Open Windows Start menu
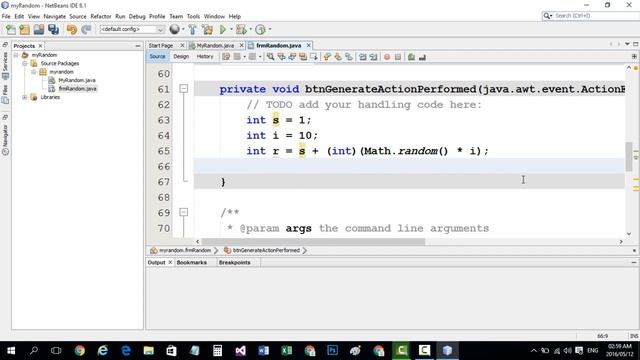Image resolution: width=640 pixels, height=360 pixels. pyautogui.click(x=11, y=351)
